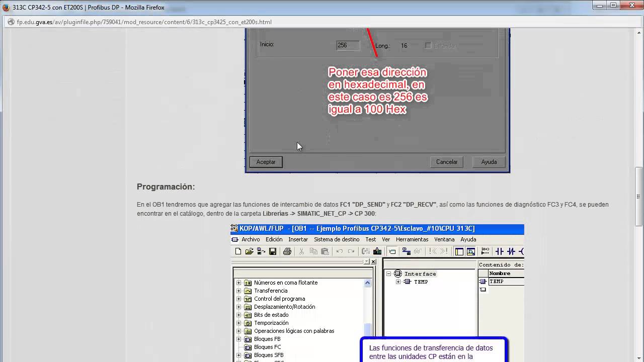644x362 pixels.
Task: Click the TEMP variable icon in Interface tree
Action: 407,282
